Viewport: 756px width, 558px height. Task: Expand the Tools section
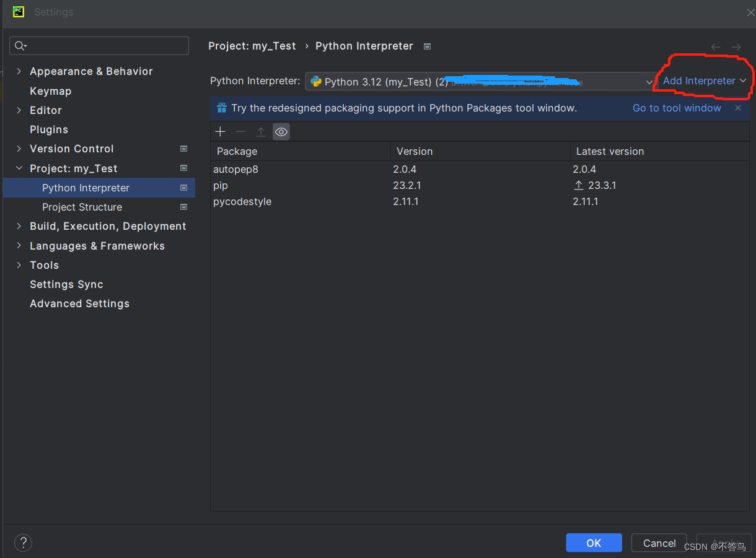(19, 265)
